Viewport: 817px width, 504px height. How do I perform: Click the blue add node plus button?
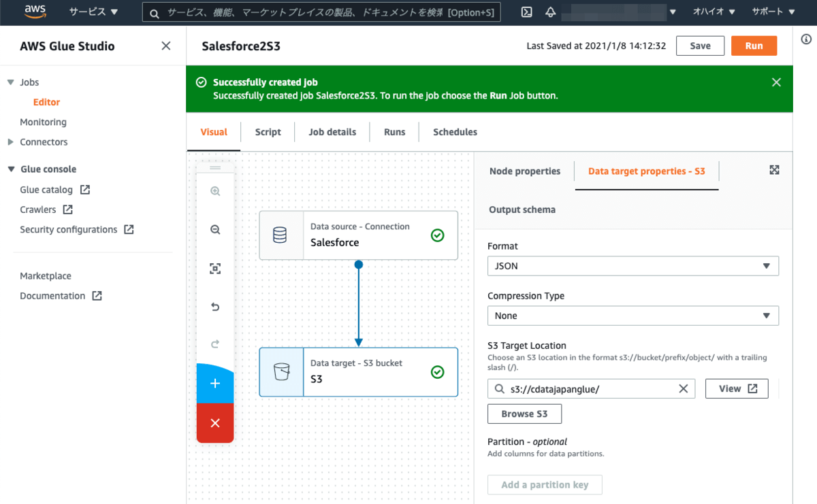tap(215, 384)
